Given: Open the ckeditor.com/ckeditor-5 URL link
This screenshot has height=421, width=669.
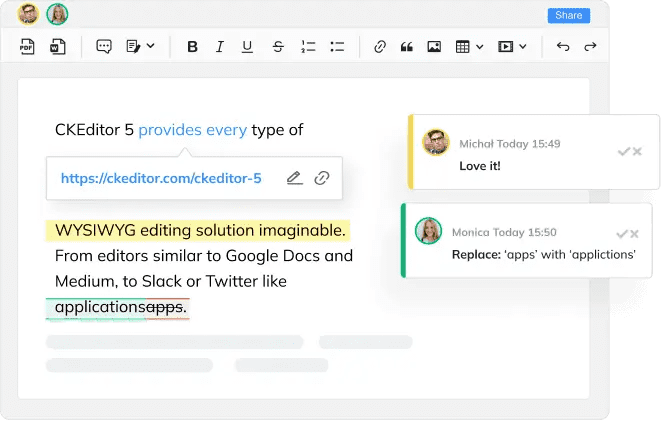Looking at the screenshot, I should [161, 178].
